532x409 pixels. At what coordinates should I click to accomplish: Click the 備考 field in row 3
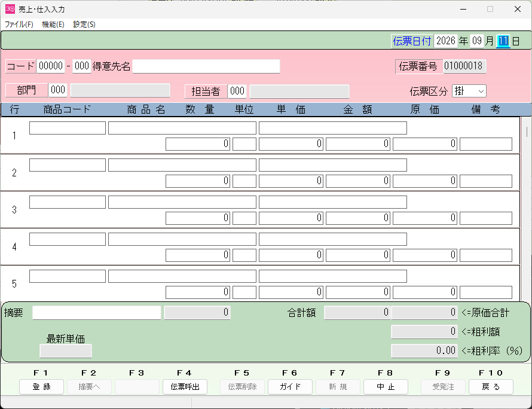(486, 218)
